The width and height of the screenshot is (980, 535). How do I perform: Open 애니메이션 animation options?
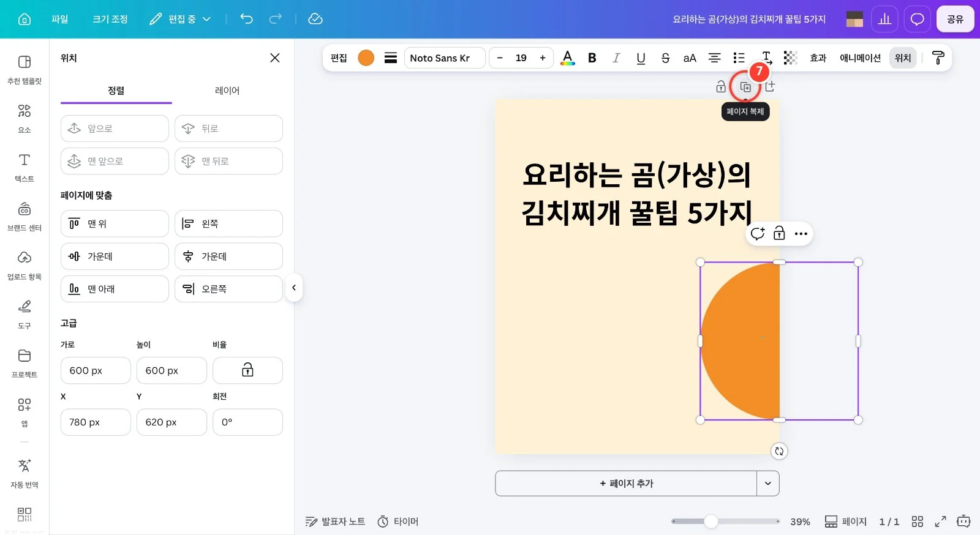pos(860,58)
